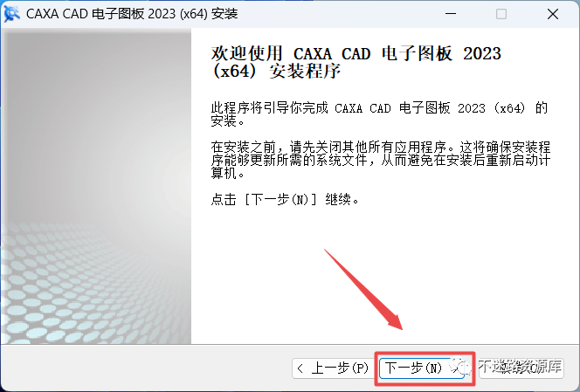Click the 欢迎使用 CAXA CAD welcome heading
Screen dimensions: 580x392
[356, 62]
